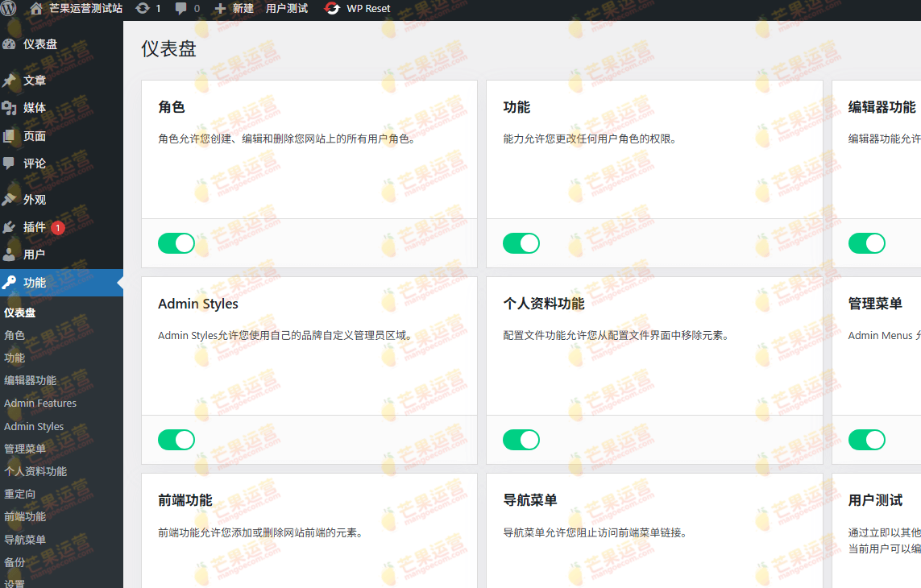Click the Admin Styles card heading
Image resolution: width=921 pixels, height=588 pixels.
[x=198, y=304]
